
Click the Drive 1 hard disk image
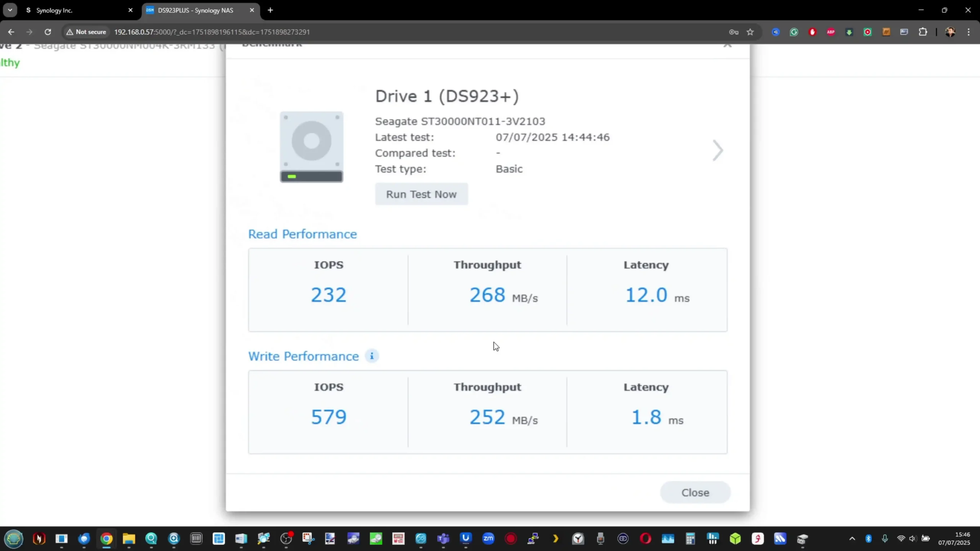[x=311, y=147]
